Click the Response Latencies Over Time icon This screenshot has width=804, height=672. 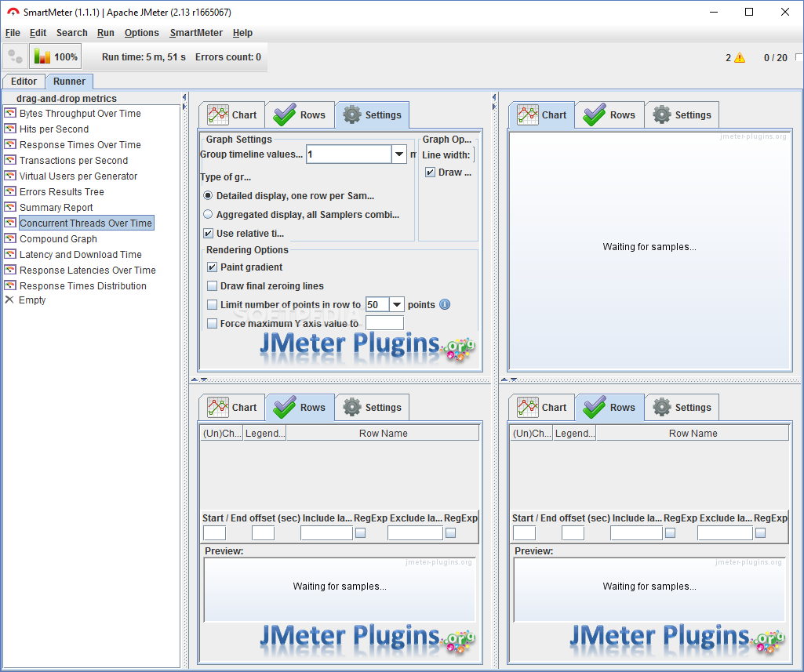pos(9,270)
